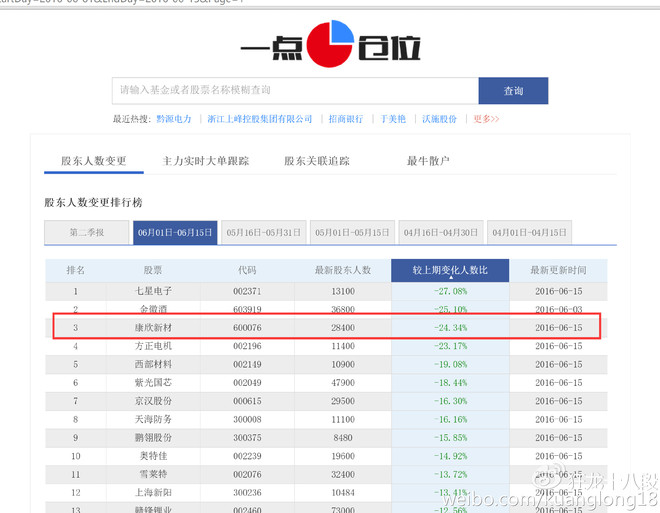Select the 06月01日-06月15日 period tab
Viewport: 660px width, 513px height.
(x=175, y=232)
